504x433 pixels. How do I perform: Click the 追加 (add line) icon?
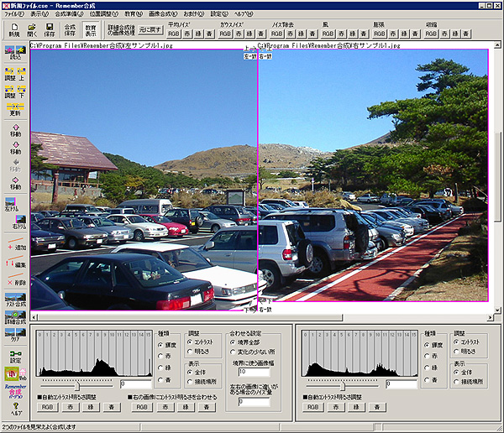[x=16, y=244]
